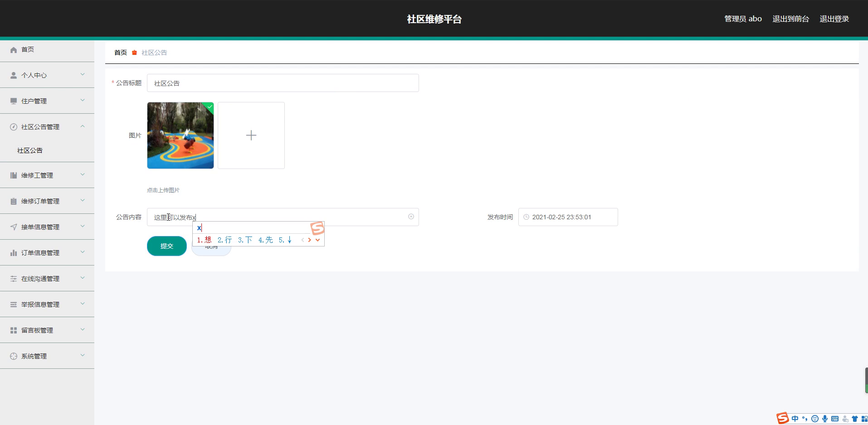Choose candidate 3.下 in IME popup
This screenshot has width=868, height=425.
coord(245,240)
